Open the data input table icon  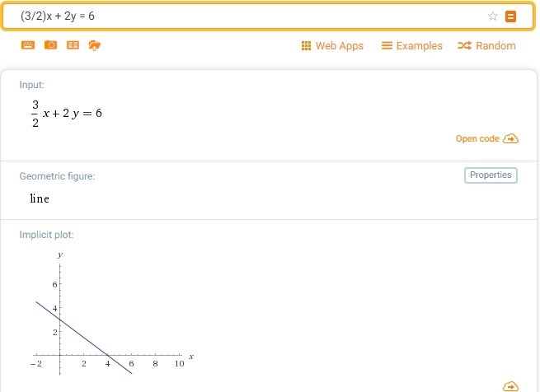(73, 45)
